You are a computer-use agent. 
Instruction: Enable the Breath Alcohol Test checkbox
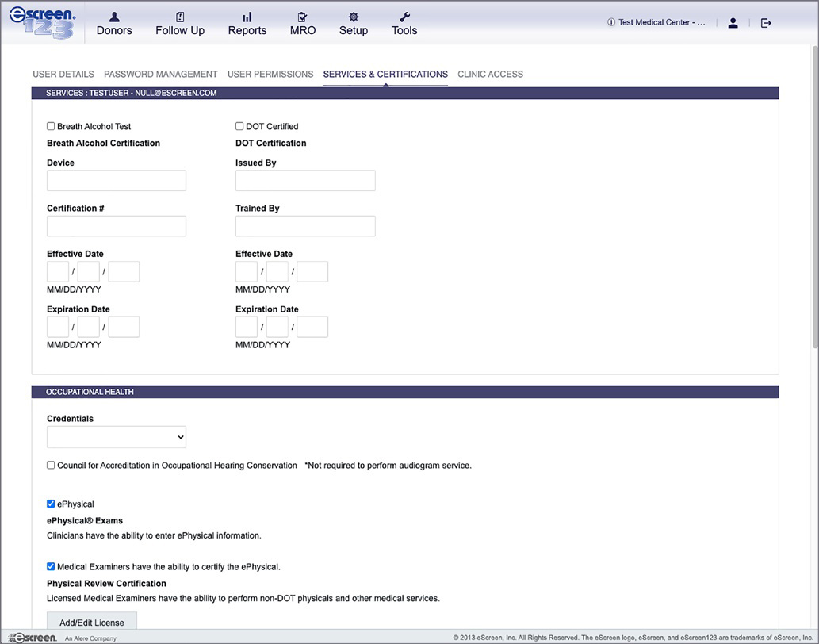coord(52,126)
